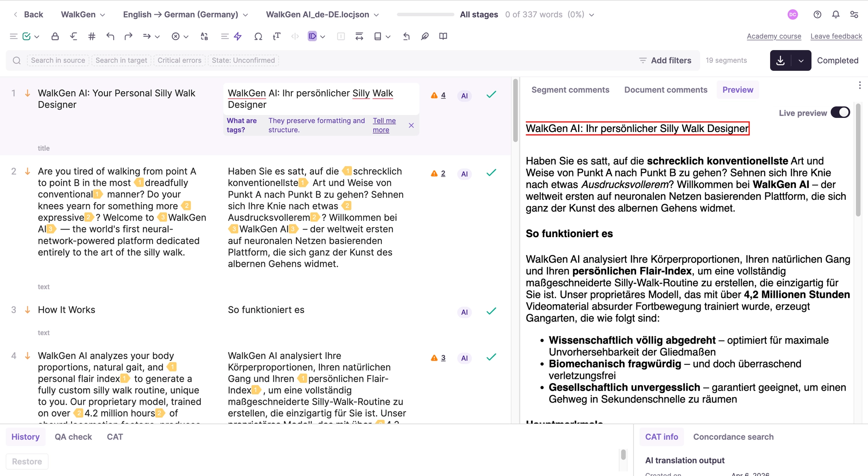Switch to the Segment comments tab
The width and height of the screenshot is (868, 476).
pyautogui.click(x=570, y=90)
